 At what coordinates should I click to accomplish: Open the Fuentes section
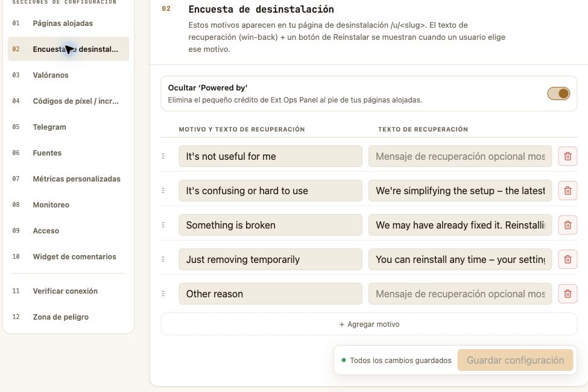click(x=68, y=153)
